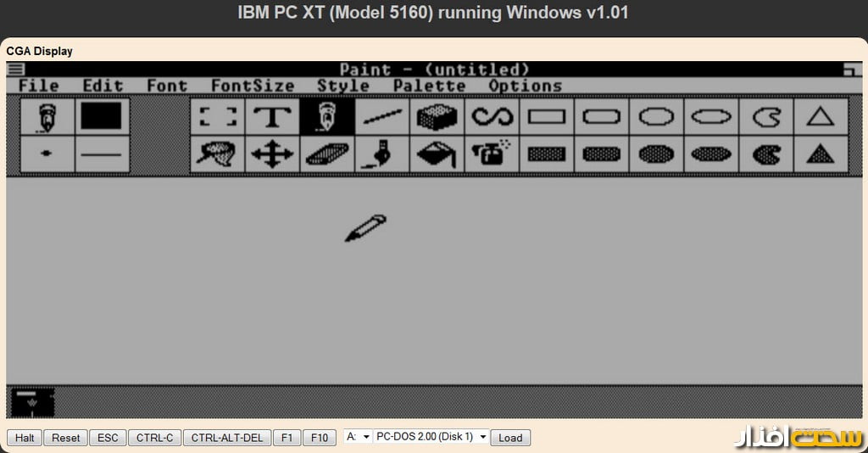
Task: Choose the Scroll (four-arrow) tool
Action: 272,154
